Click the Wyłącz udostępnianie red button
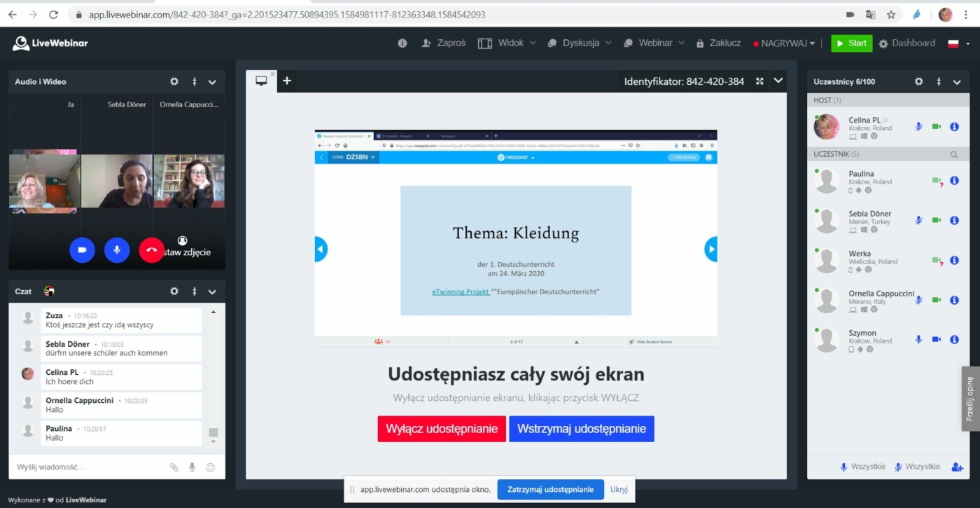Screen dimensions: 980x508 click(441, 429)
